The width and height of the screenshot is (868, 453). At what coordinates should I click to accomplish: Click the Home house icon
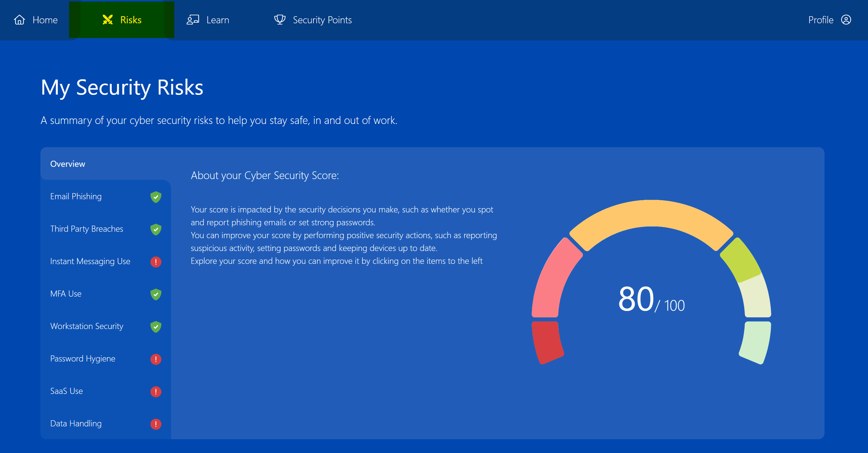[20, 20]
